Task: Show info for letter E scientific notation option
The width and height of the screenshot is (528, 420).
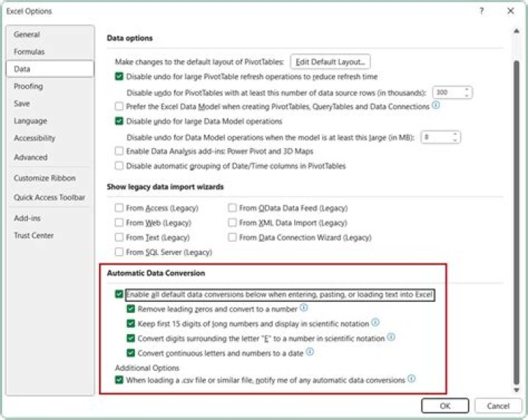Action: [391, 337]
